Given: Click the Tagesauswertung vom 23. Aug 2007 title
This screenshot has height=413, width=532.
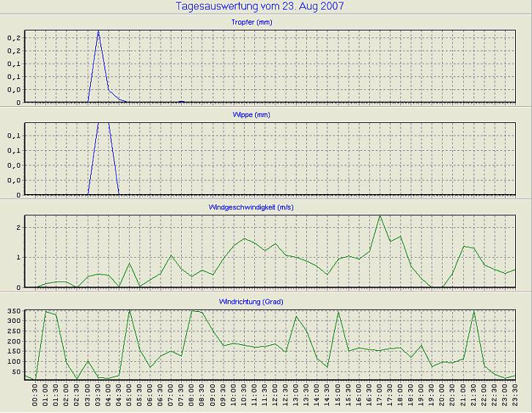Looking at the screenshot, I should click(x=261, y=7).
